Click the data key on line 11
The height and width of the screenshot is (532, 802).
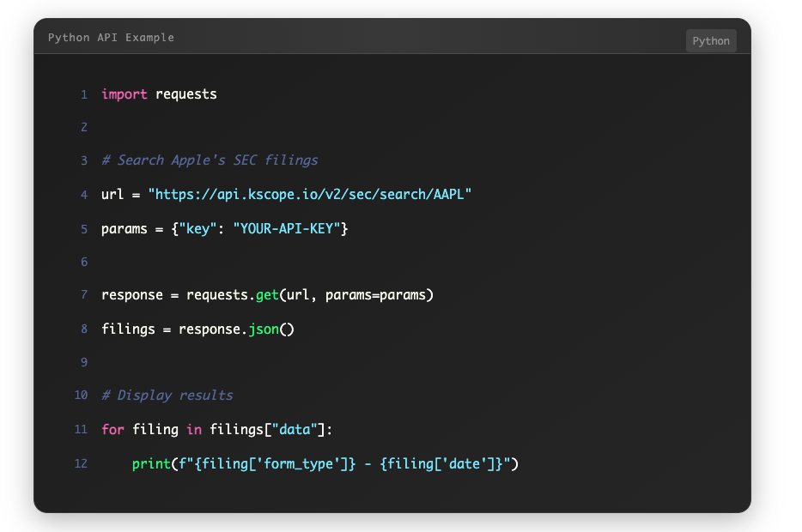pos(295,429)
